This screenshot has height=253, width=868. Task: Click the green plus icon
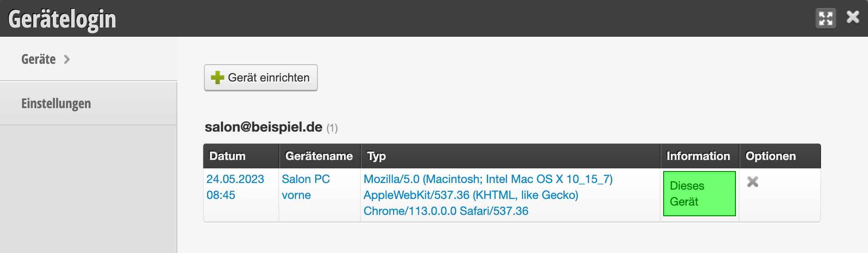(x=217, y=78)
